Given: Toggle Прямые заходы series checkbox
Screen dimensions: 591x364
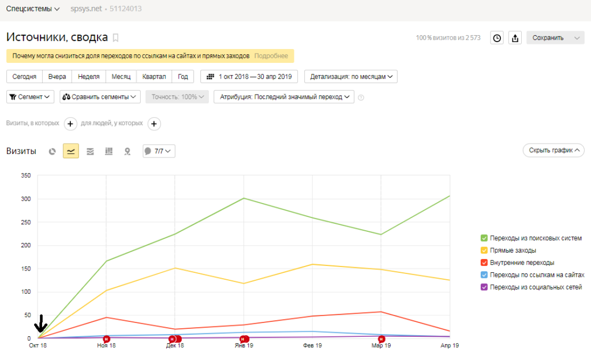Looking at the screenshot, I should click(484, 250).
